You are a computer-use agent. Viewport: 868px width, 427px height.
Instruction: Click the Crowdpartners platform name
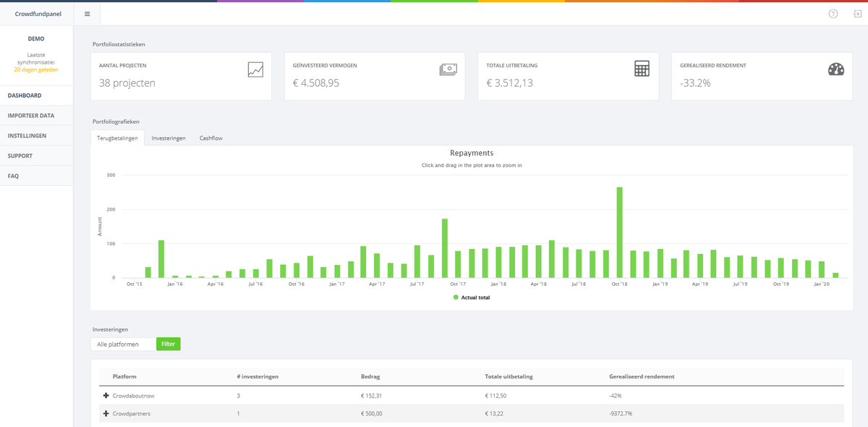tap(132, 413)
